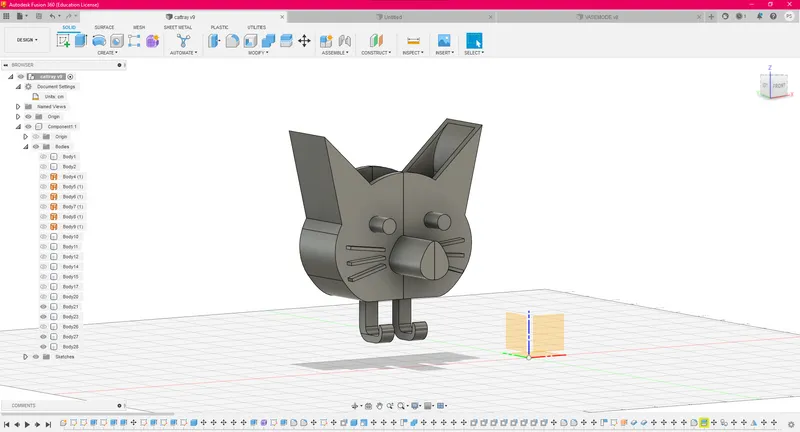Screen dimensions: 800x432
Task: Click the Extrude tool icon
Action: [x=81, y=41]
